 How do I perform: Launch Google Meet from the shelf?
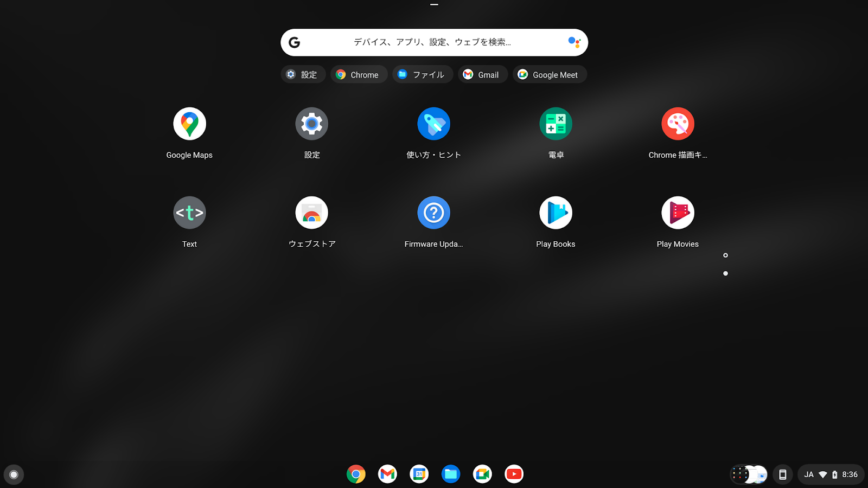[482, 474]
